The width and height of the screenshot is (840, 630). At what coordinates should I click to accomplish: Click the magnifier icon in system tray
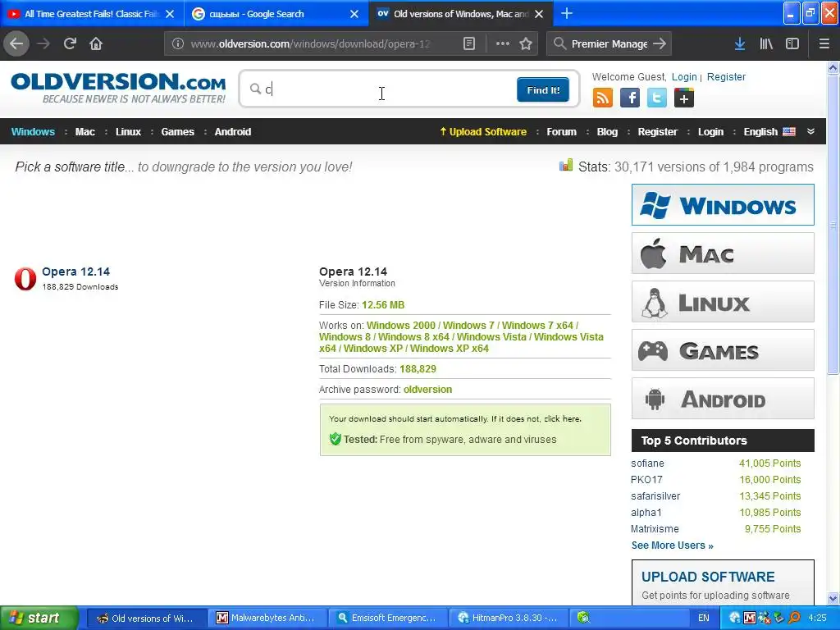pyautogui.click(x=794, y=618)
